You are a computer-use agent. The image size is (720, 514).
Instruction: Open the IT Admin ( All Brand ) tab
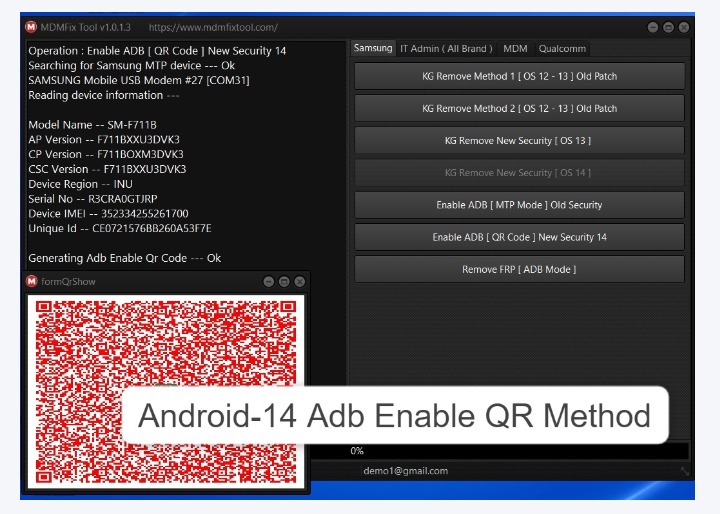[446, 49]
